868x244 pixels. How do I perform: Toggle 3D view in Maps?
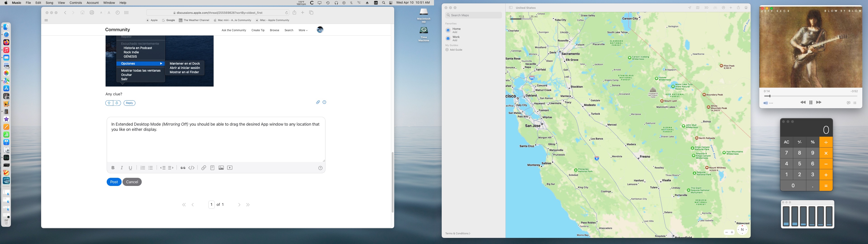tap(706, 8)
